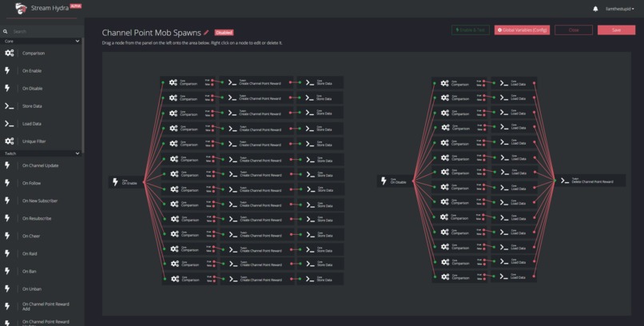Select the On Enable node on canvas

coord(126,182)
